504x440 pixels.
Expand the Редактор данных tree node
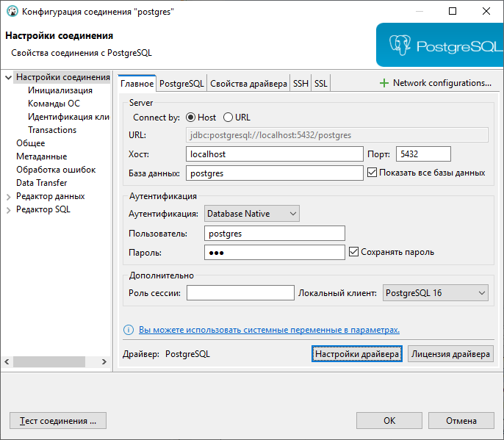(x=9, y=197)
